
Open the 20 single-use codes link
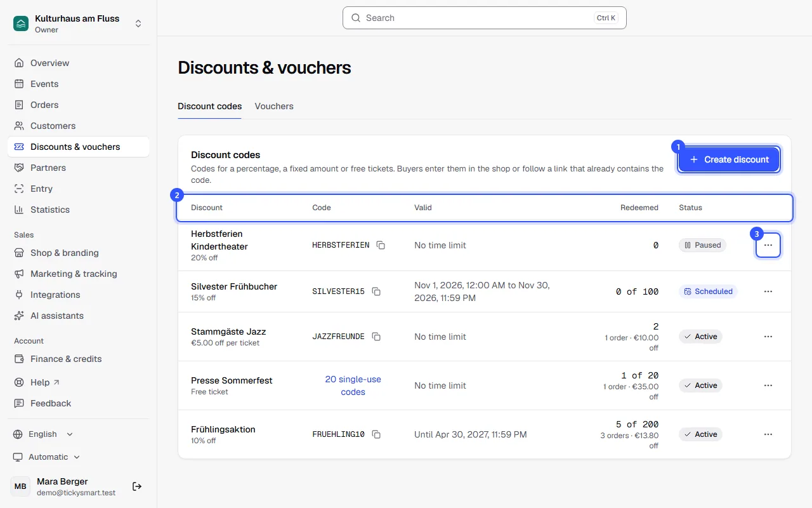353,385
